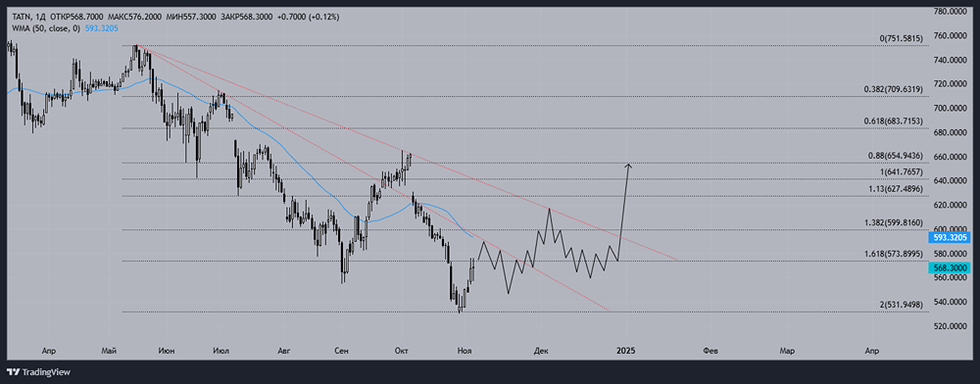Click the 540.0000 price axis tick
Viewport: 980px width, 384px height.
tap(951, 303)
